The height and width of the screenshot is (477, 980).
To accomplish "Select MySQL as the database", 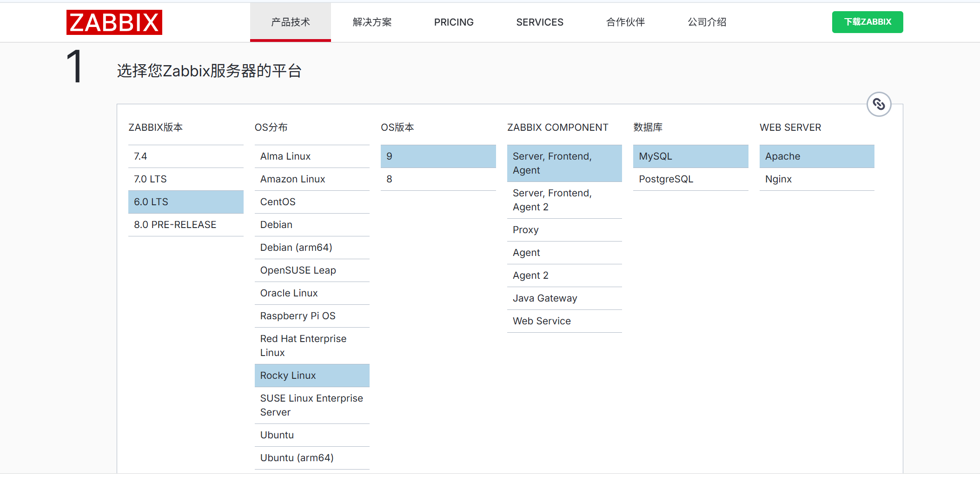I will coord(691,156).
